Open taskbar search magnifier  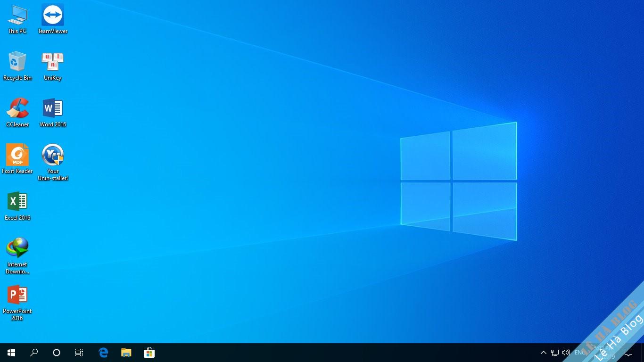point(34,353)
